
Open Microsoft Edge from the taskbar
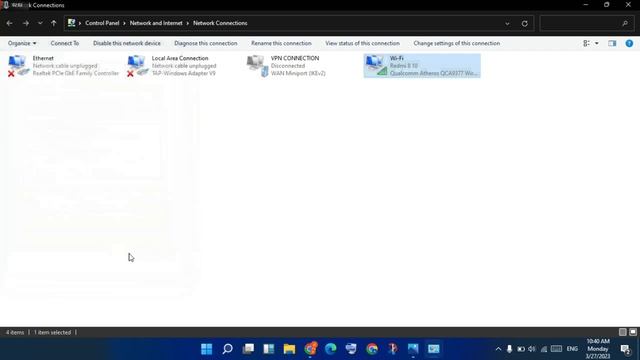pyautogui.click(x=331, y=349)
